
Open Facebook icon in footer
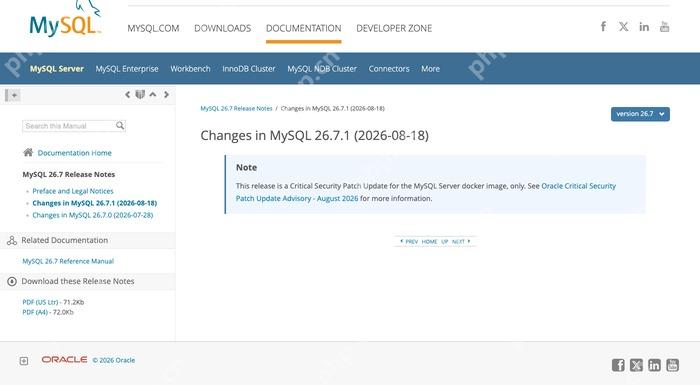pyautogui.click(x=618, y=365)
